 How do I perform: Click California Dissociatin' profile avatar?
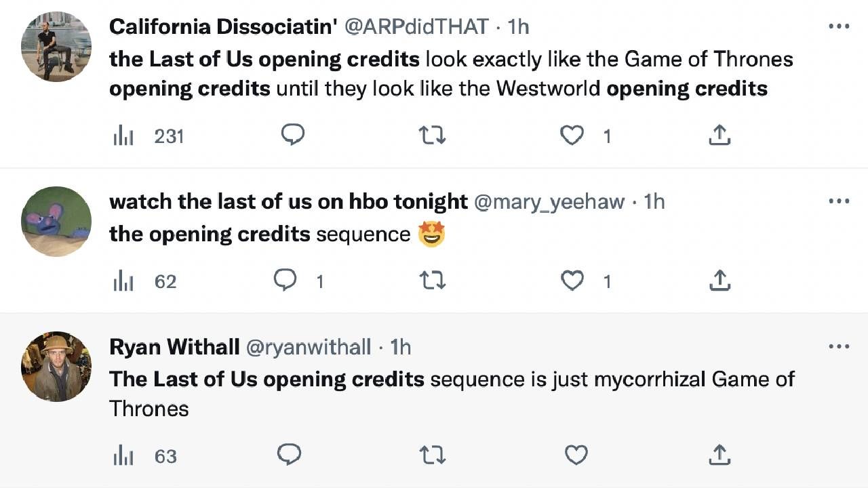pyautogui.click(x=56, y=46)
